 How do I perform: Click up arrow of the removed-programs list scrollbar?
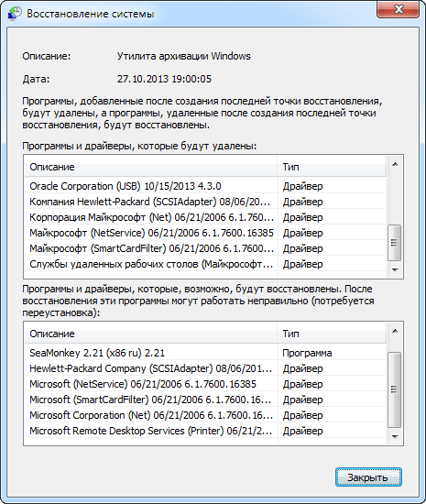click(x=395, y=164)
